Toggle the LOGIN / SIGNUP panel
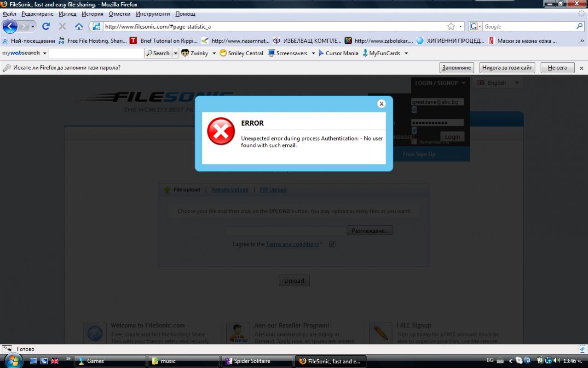This screenshot has width=588, height=368. point(440,83)
